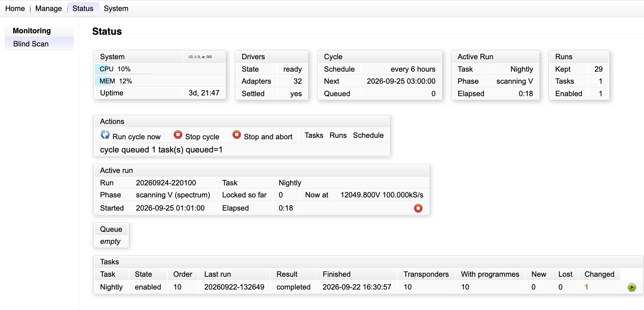Select Monitoring in the sidebar
This screenshot has height=310, width=644.
32,31
